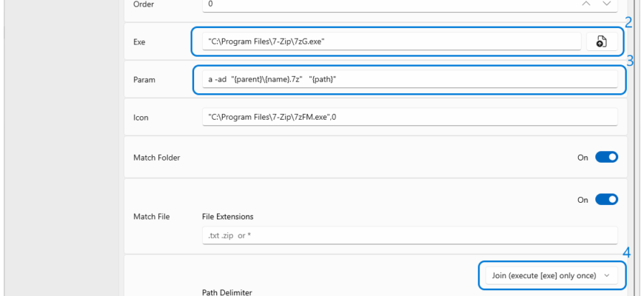Click the On label above Match File switch

pos(583,200)
